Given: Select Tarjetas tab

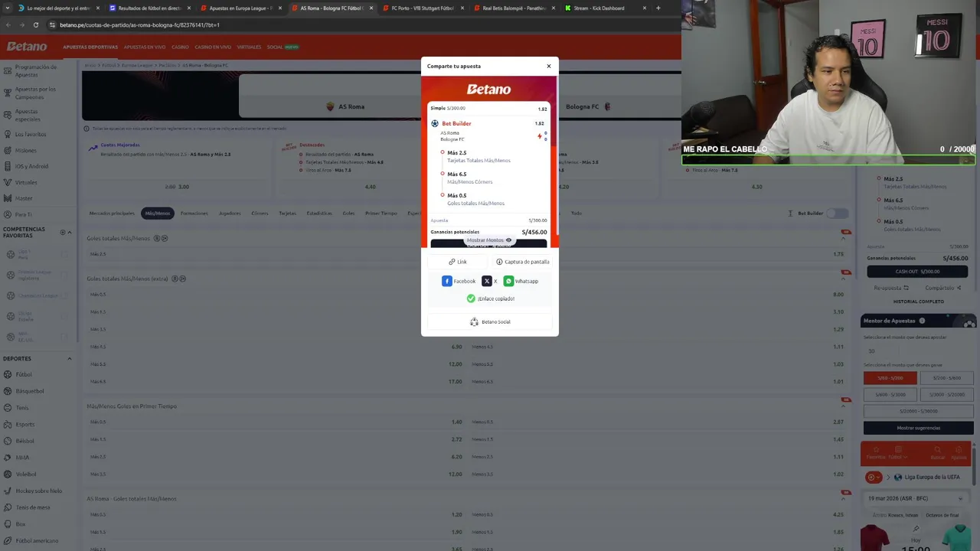Looking at the screenshot, I should (287, 213).
